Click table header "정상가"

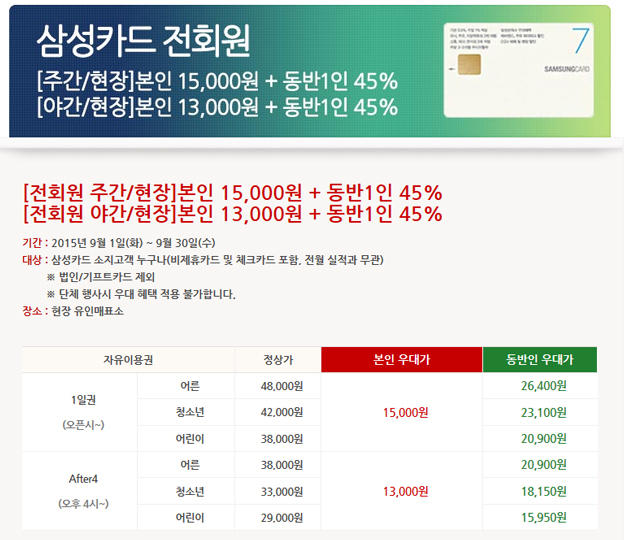point(278,360)
